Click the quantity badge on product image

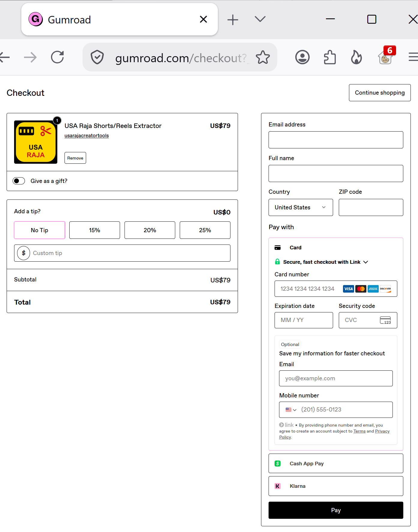coord(57,120)
